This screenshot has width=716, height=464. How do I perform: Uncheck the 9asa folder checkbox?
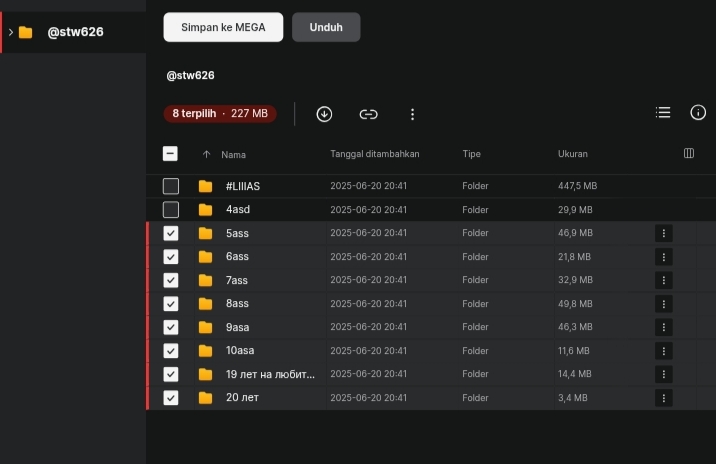click(x=171, y=327)
